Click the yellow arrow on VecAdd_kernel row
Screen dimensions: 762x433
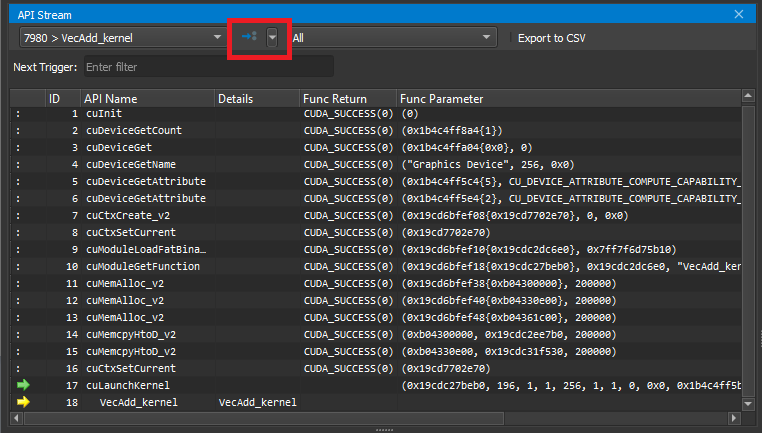[23, 402]
